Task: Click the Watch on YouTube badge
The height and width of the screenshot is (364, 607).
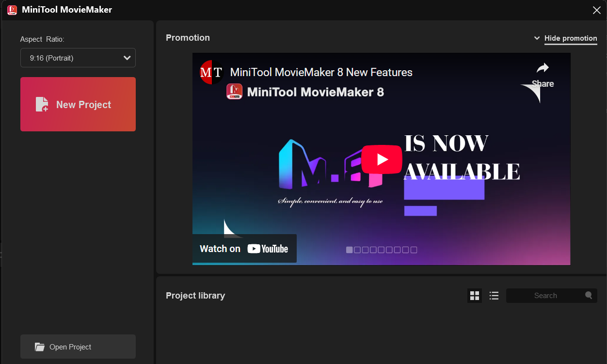Action: pyautogui.click(x=244, y=249)
